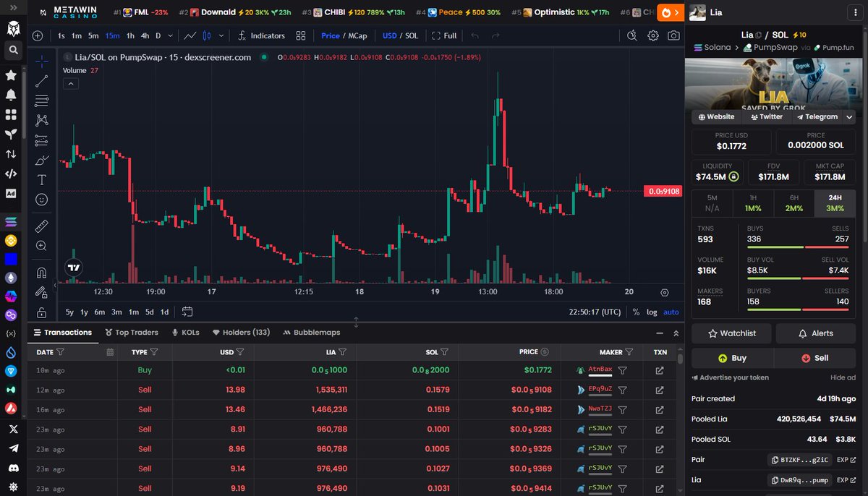Select the trend line drawing tool

point(42,81)
